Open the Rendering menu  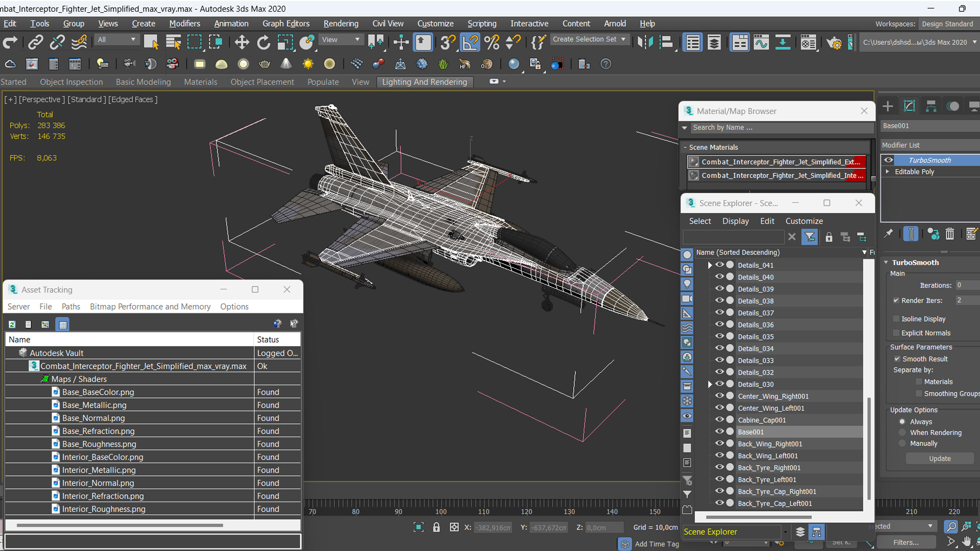click(340, 23)
